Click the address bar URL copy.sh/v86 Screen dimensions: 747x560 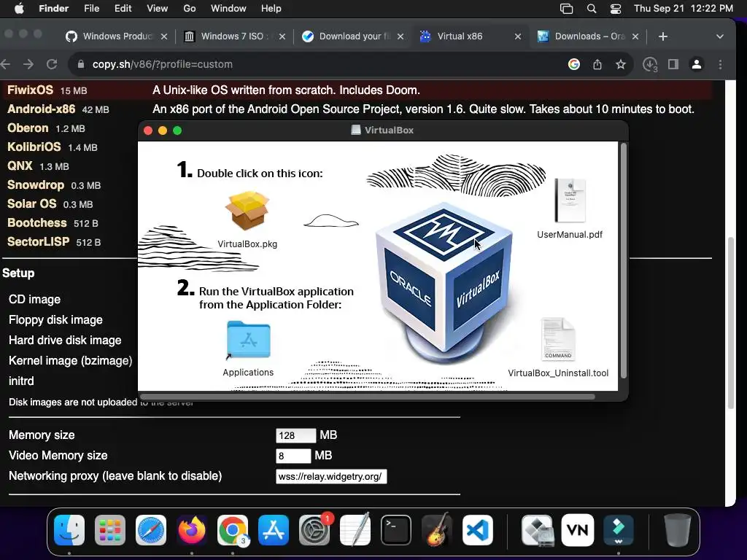pyautogui.click(x=163, y=64)
